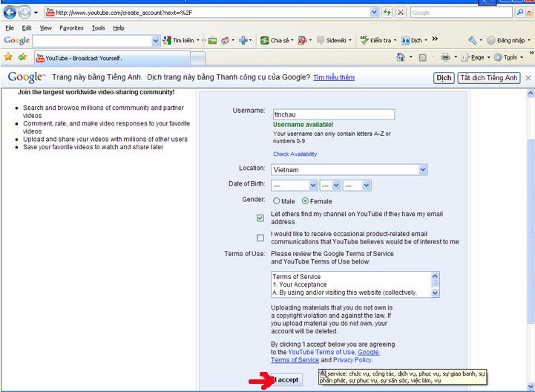This screenshot has width=535, height=392.
Task: Click the Tìm hiểu thêm link
Action: [334, 77]
